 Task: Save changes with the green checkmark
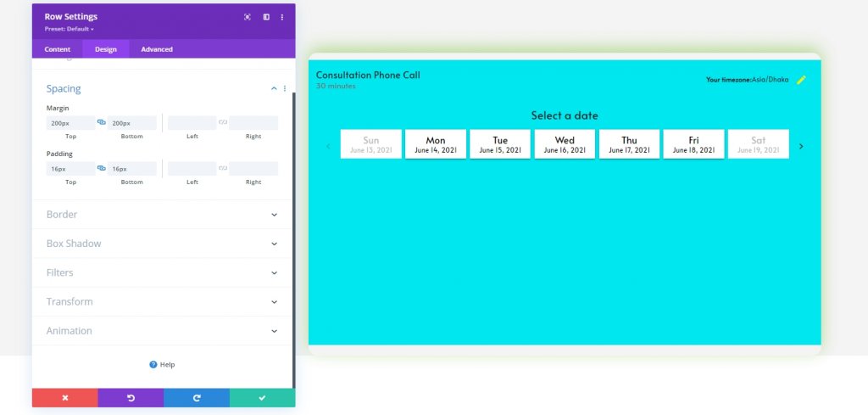tap(263, 398)
